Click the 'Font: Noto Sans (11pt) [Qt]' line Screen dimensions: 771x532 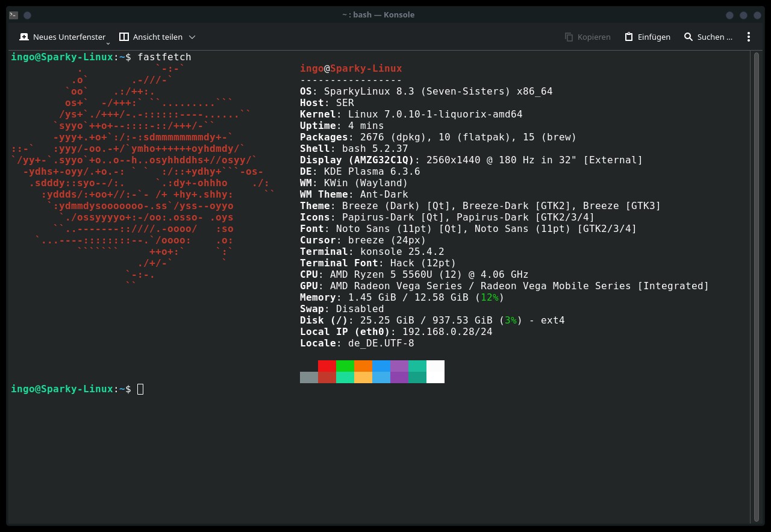point(469,229)
